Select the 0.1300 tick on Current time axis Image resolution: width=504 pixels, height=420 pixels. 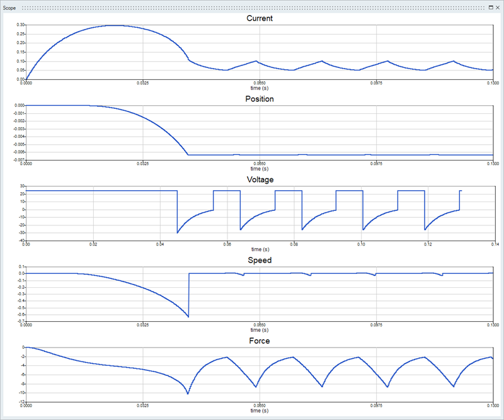492,83
